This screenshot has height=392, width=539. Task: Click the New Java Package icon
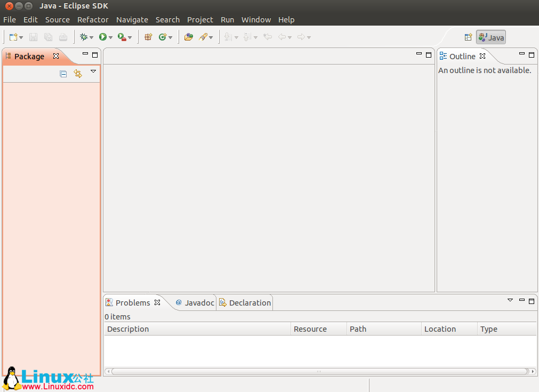[148, 37]
